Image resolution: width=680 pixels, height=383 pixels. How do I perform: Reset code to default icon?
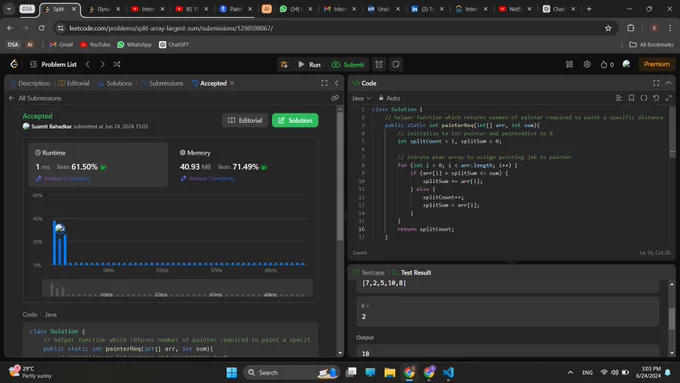pyautogui.click(x=656, y=98)
